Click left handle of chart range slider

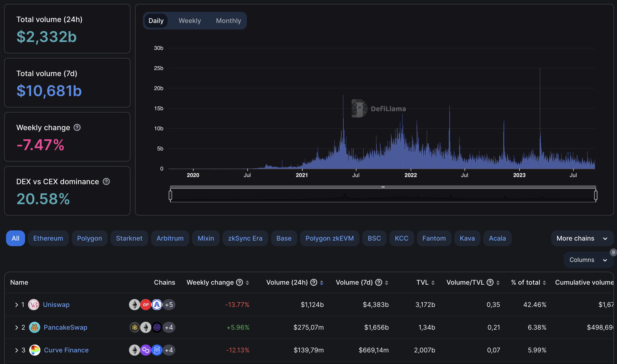click(170, 195)
